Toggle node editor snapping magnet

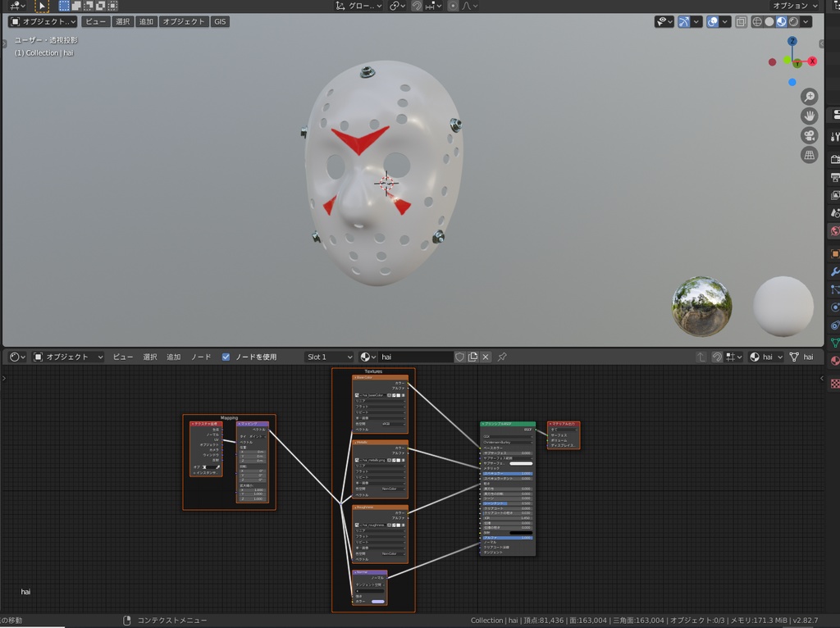pyautogui.click(x=717, y=357)
